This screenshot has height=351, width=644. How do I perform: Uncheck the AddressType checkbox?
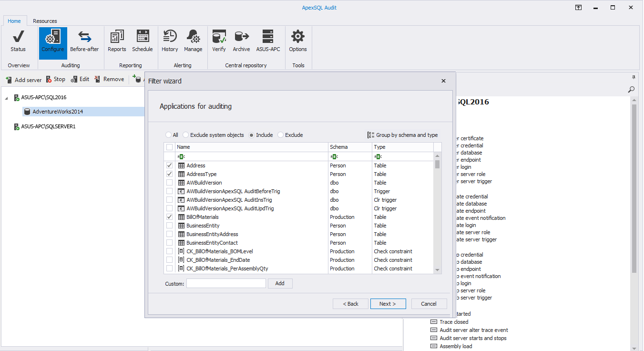point(169,174)
